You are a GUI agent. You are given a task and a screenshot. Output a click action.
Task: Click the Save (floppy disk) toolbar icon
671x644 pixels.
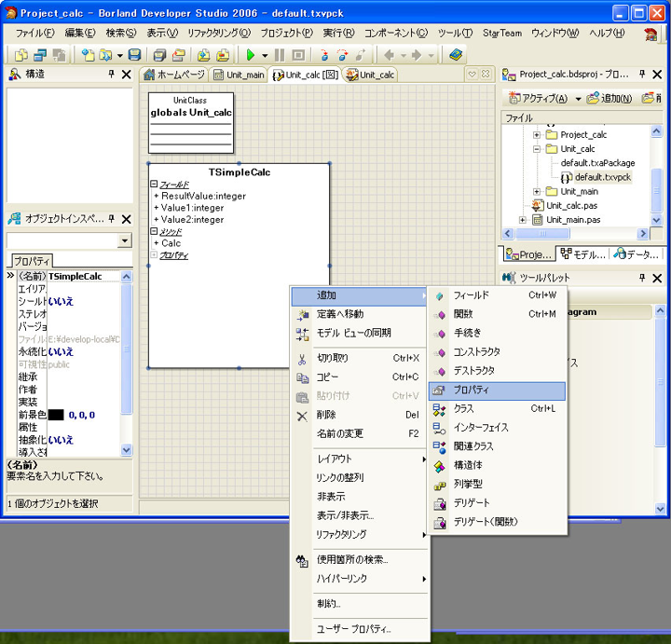135,55
